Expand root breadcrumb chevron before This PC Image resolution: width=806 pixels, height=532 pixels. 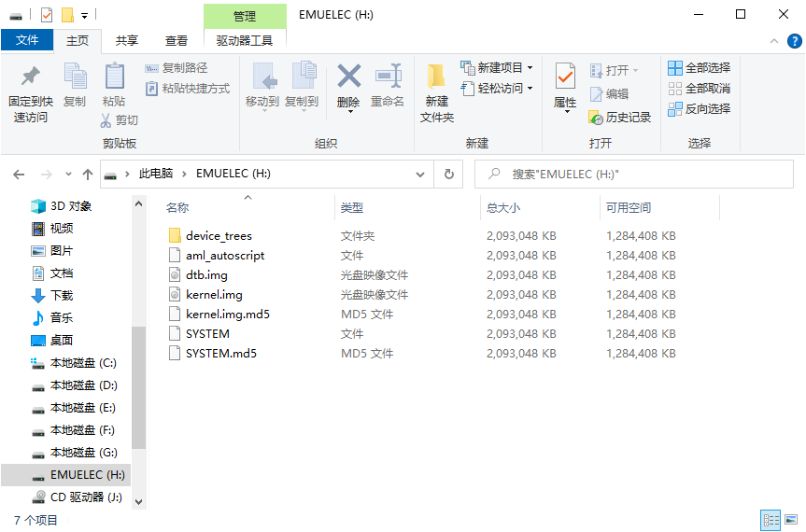127,175
